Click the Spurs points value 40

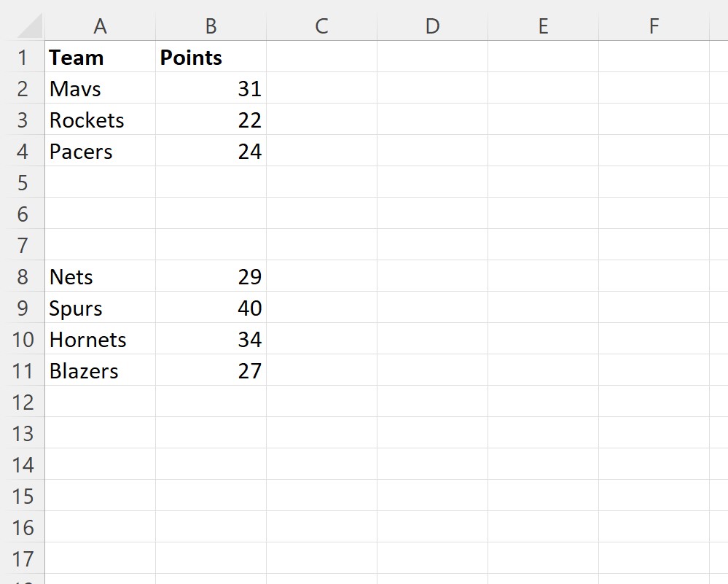211,308
